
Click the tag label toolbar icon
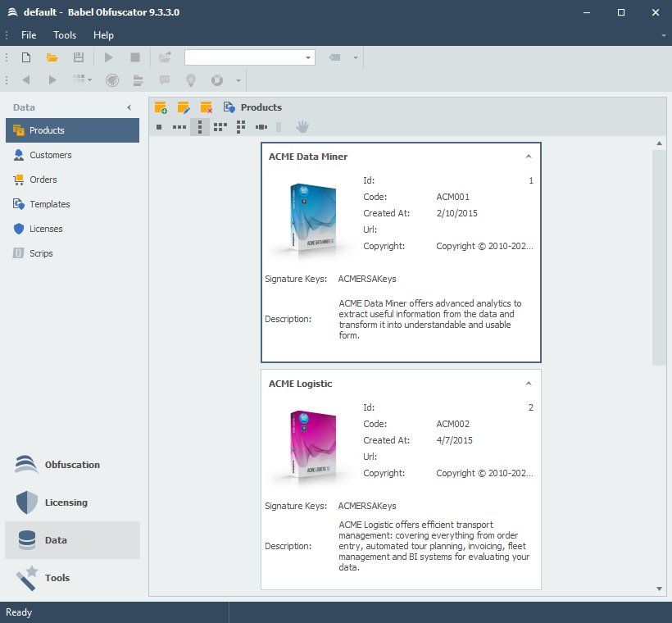334,57
